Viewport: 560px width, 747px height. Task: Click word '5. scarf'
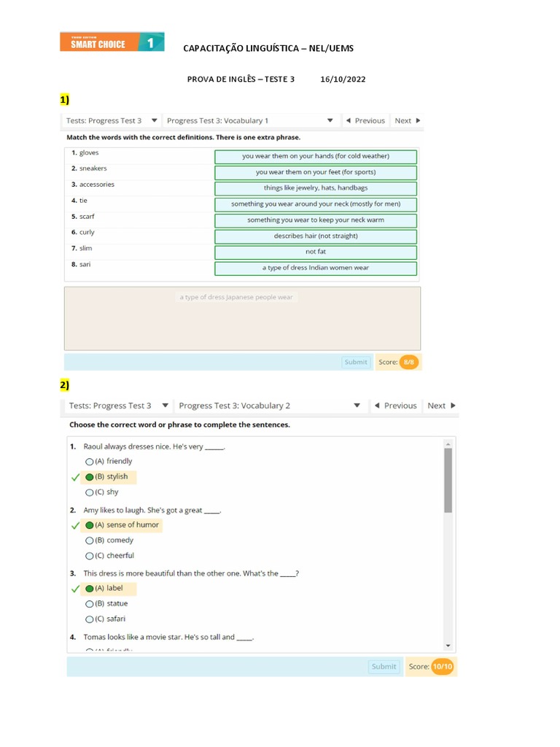83,216
